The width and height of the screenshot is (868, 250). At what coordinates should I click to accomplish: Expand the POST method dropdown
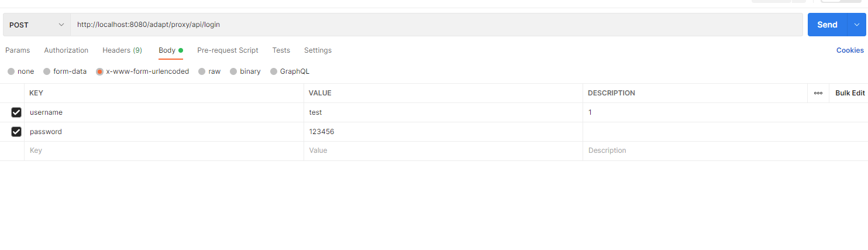pyautogui.click(x=37, y=25)
